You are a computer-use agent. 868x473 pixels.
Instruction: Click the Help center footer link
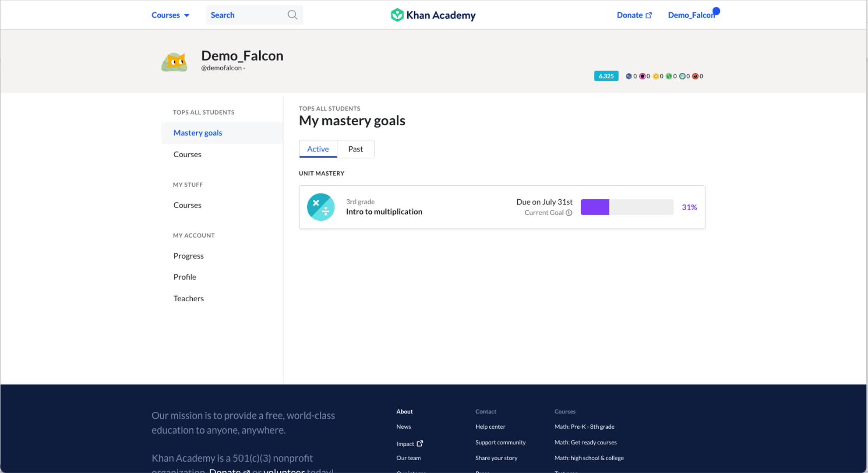(x=490, y=427)
